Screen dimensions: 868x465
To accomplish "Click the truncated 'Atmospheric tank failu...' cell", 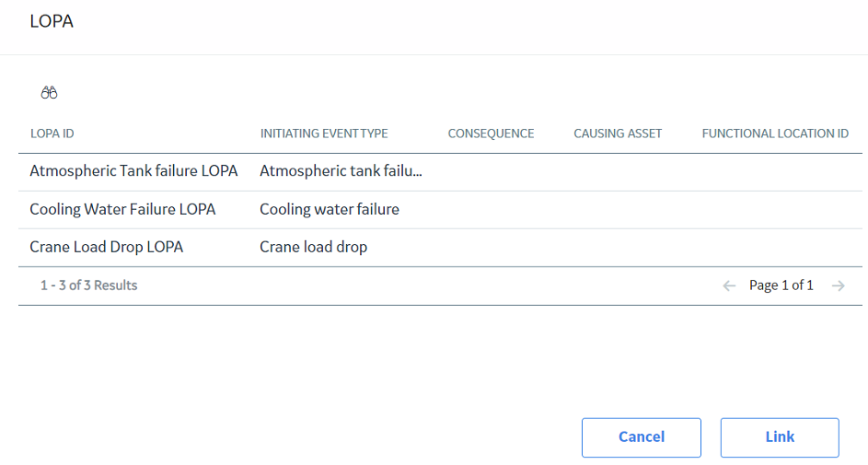I will tap(341, 171).
